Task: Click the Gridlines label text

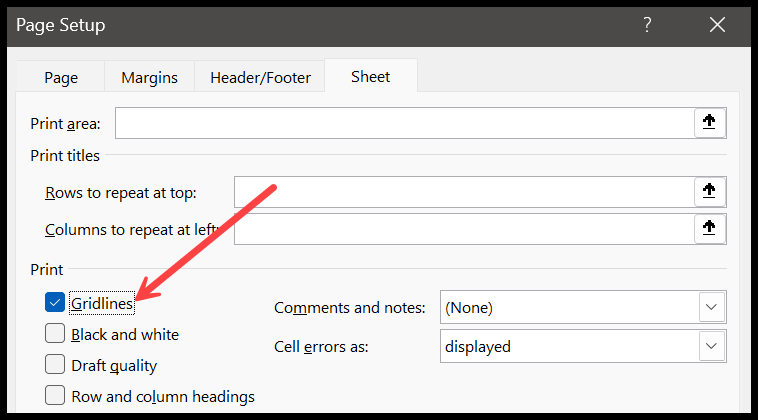Action: tap(102, 304)
